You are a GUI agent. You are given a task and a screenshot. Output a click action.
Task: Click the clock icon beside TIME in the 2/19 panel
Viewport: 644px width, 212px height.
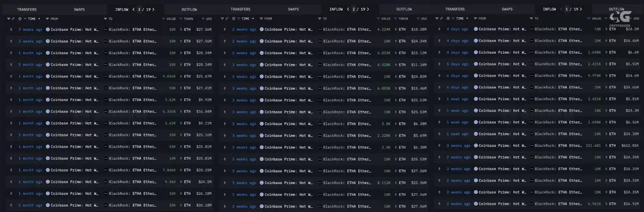234,19
